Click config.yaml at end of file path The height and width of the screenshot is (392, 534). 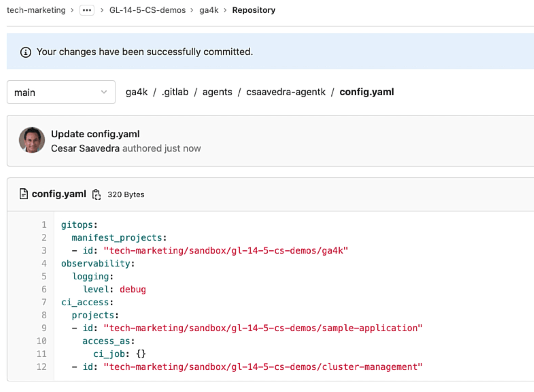click(x=366, y=92)
